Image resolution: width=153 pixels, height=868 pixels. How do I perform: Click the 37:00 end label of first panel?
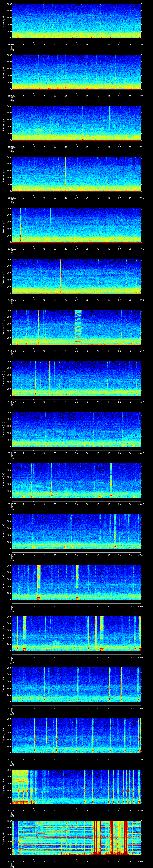point(141,44)
